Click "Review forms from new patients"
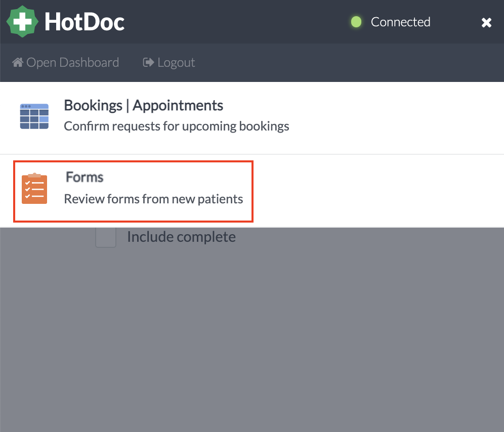This screenshot has width=504, height=432. [x=153, y=198]
